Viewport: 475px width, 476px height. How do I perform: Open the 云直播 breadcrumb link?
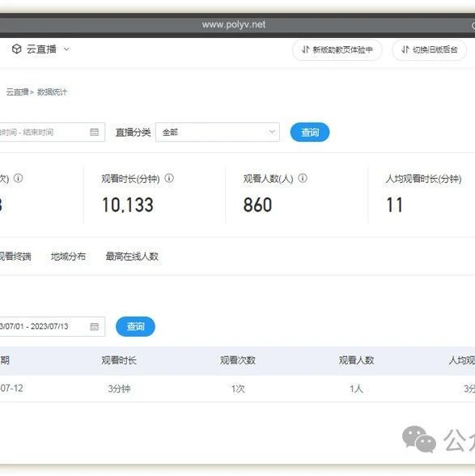(17, 92)
